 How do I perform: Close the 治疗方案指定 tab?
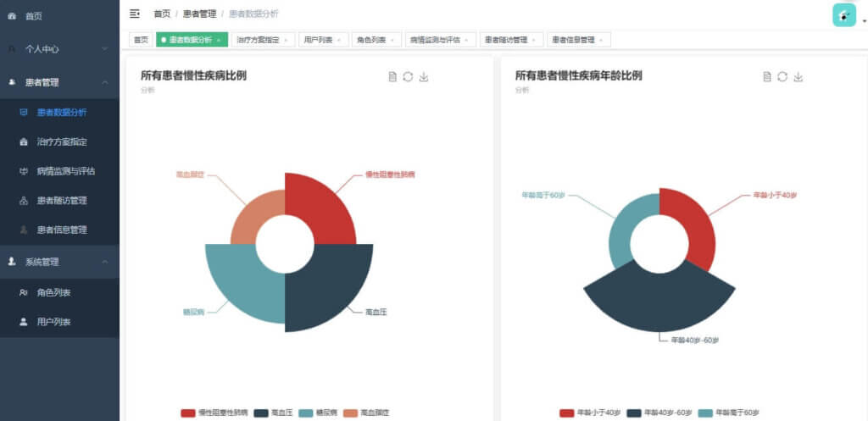(287, 41)
